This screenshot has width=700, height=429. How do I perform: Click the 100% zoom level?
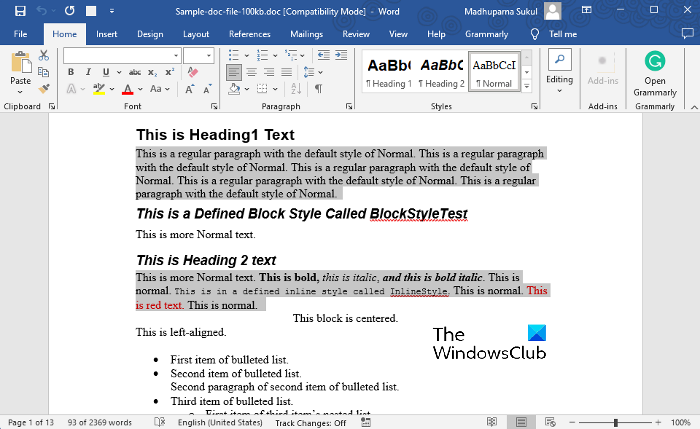(680, 422)
